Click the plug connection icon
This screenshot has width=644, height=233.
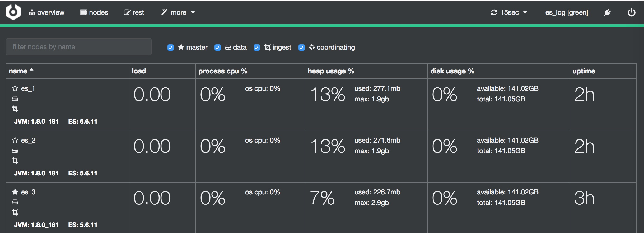(607, 12)
